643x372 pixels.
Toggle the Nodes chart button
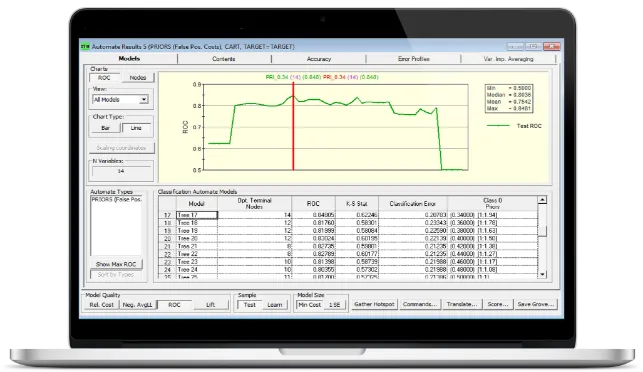point(138,78)
